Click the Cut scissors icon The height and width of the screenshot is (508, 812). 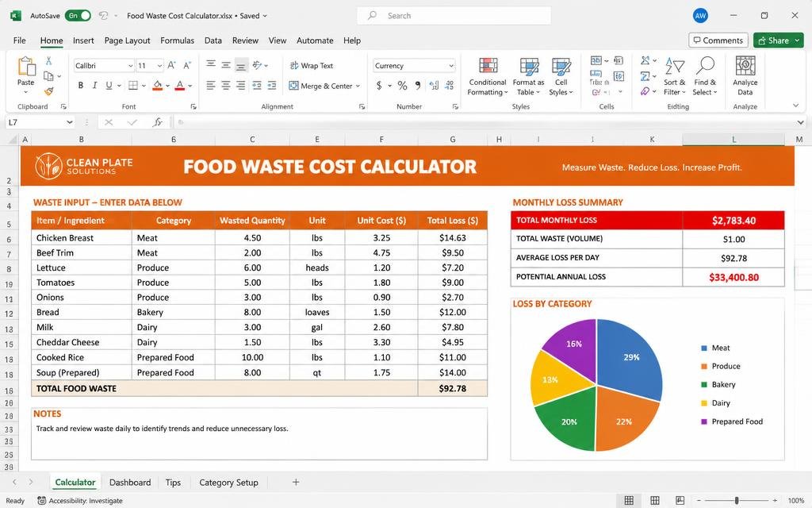tap(48, 61)
